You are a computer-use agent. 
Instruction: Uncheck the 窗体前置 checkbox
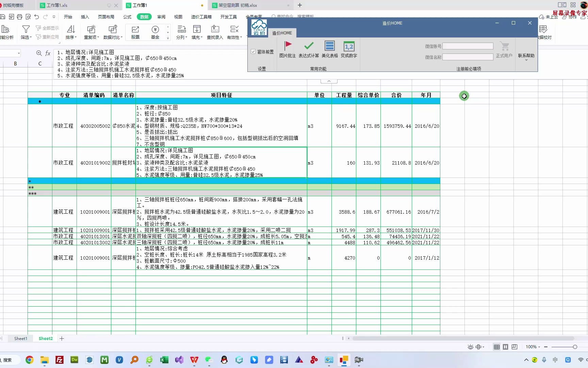[x=253, y=51]
